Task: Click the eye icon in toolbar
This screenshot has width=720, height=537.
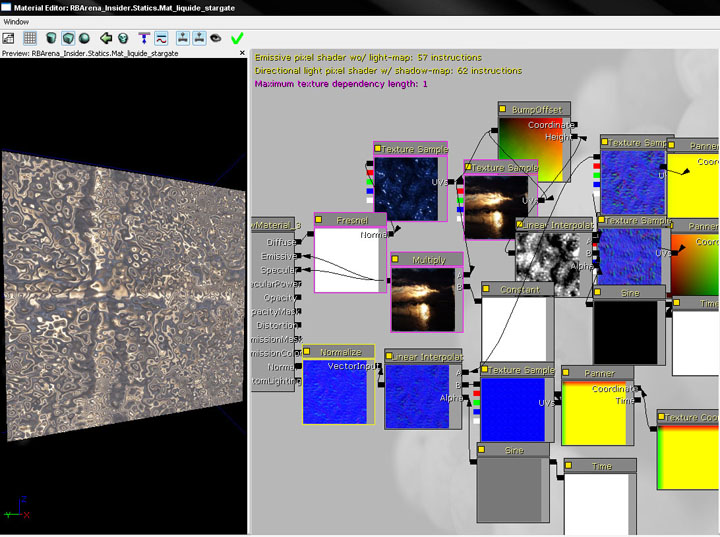Action: pyautogui.click(x=215, y=38)
